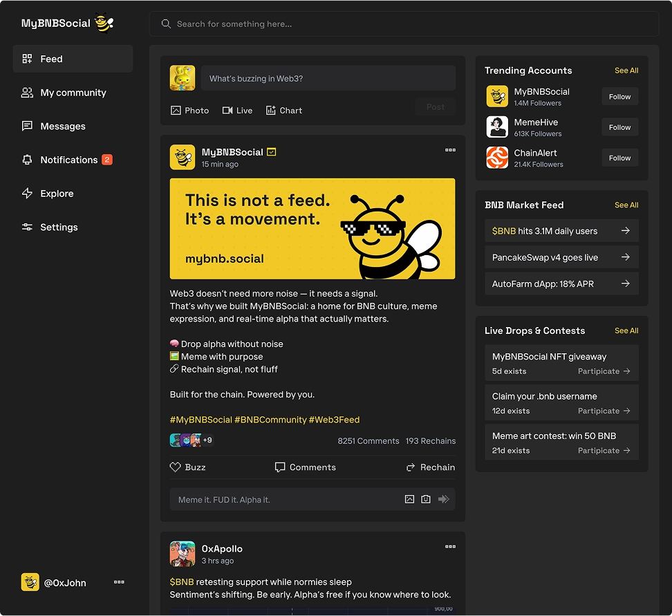Open the Feed sidebar item
Screen dimensions: 672x616
point(73,59)
